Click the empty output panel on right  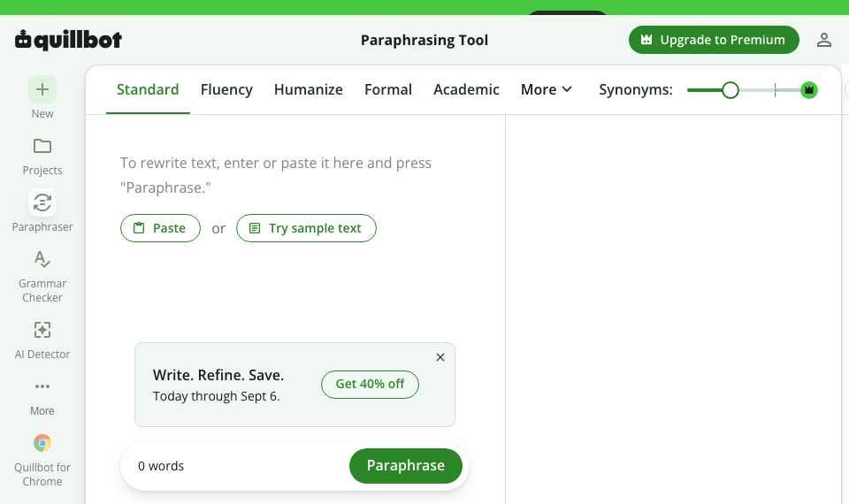pyautogui.click(x=673, y=309)
